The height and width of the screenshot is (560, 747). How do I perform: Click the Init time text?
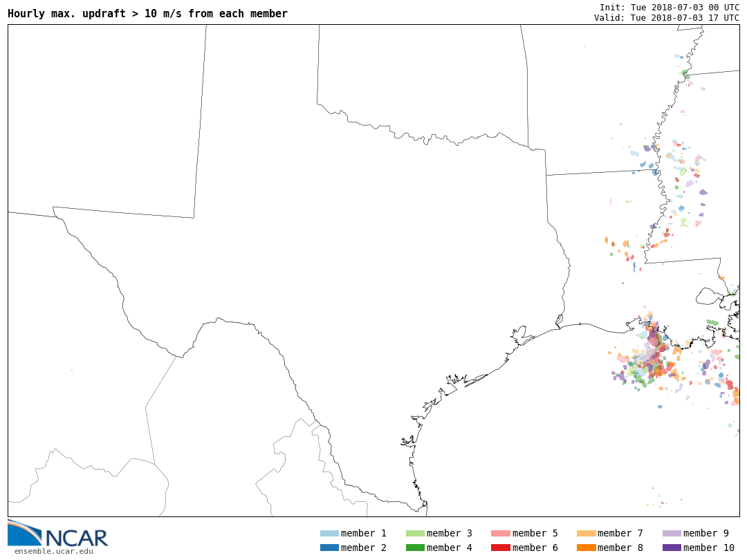[x=669, y=7]
